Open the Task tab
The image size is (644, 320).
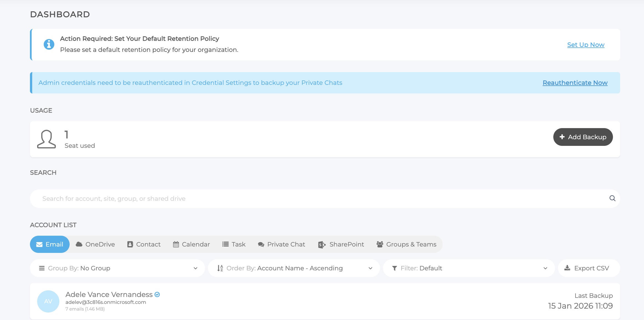click(x=234, y=244)
